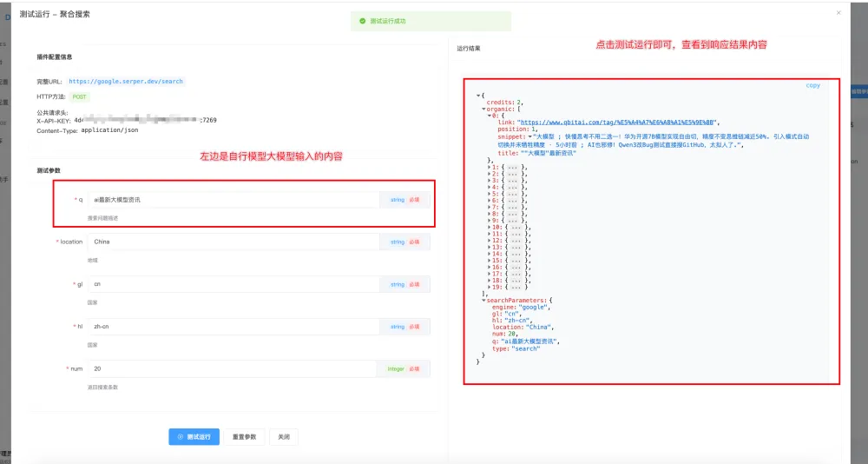Expand organic item 1
This screenshot has height=464, width=868.
pyautogui.click(x=490, y=167)
